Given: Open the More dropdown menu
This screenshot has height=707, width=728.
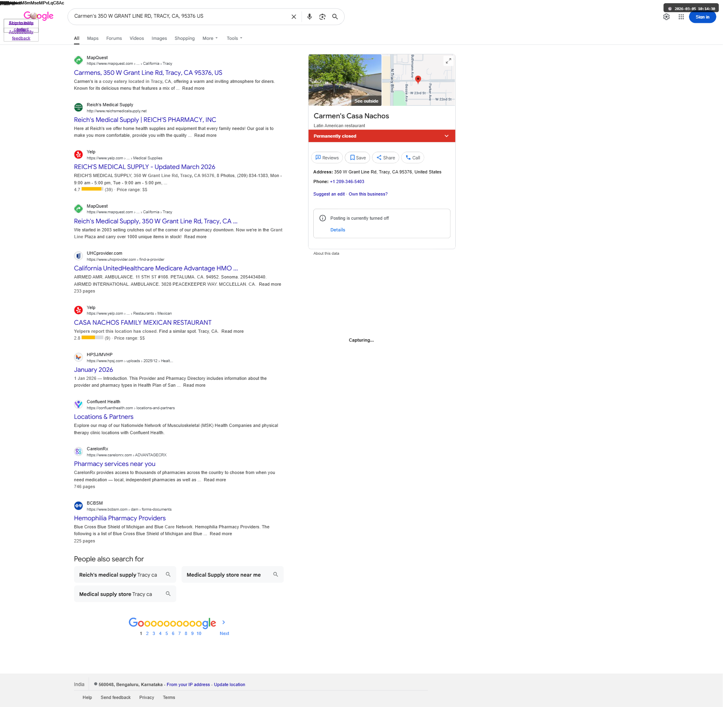Looking at the screenshot, I should (x=210, y=38).
